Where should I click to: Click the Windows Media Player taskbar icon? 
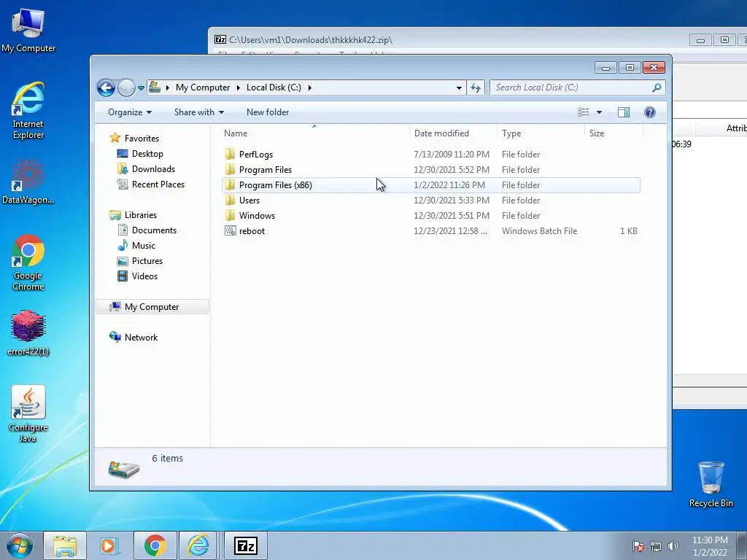point(109,545)
